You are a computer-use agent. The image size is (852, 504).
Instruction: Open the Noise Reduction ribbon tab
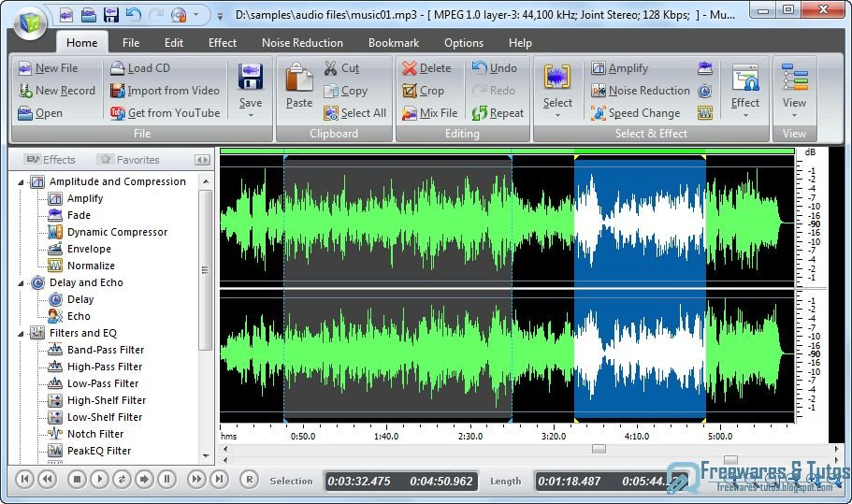point(302,43)
